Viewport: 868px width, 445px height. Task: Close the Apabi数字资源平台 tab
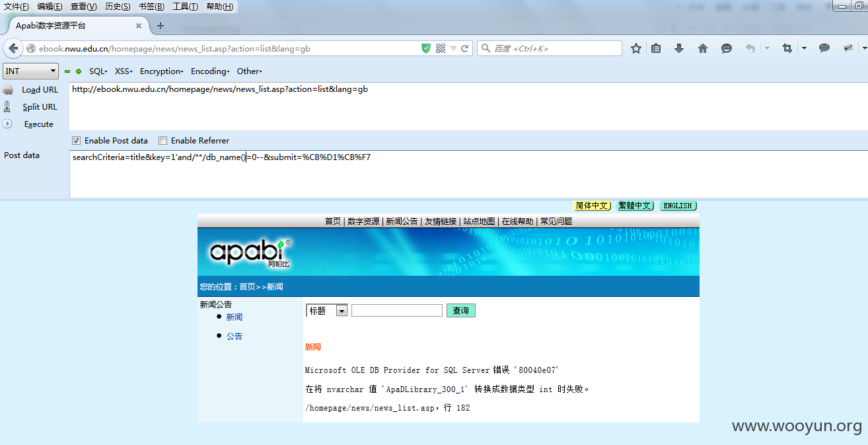[139, 26]
